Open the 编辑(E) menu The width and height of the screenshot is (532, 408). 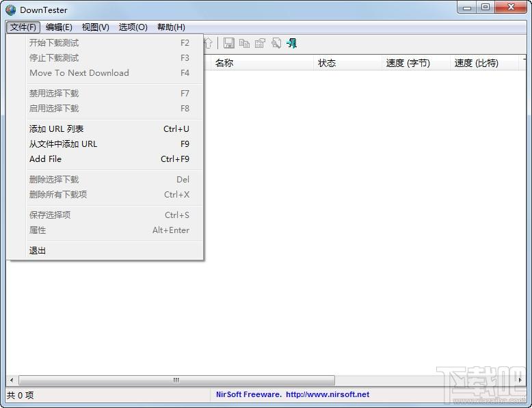coord(59,27)
